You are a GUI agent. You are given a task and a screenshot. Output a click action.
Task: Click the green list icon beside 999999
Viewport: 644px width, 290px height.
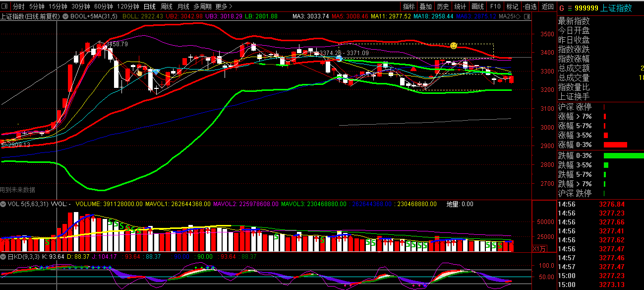(570, 8)
